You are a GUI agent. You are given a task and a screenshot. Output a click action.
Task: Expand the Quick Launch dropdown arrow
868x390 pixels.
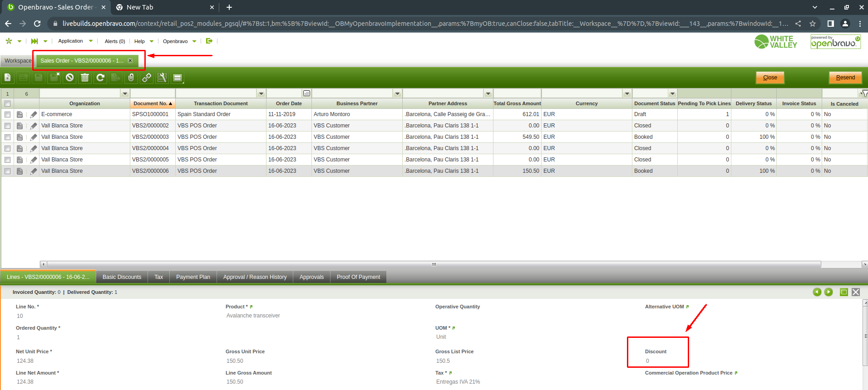click(x=45, y=41)
